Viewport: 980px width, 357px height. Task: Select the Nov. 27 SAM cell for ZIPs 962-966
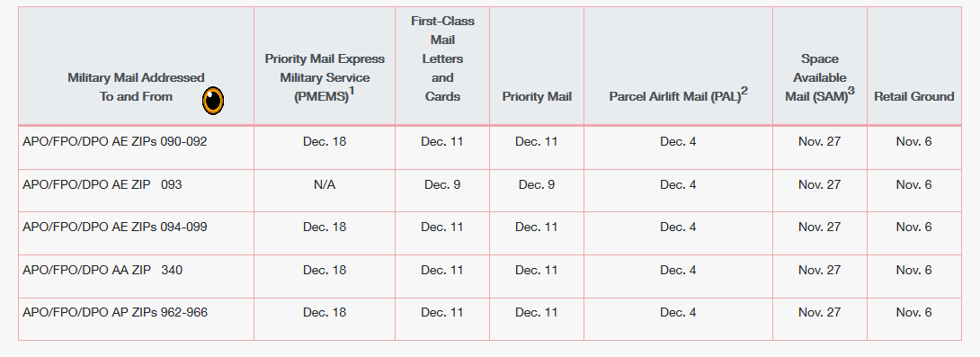click(x=819, y=312)
